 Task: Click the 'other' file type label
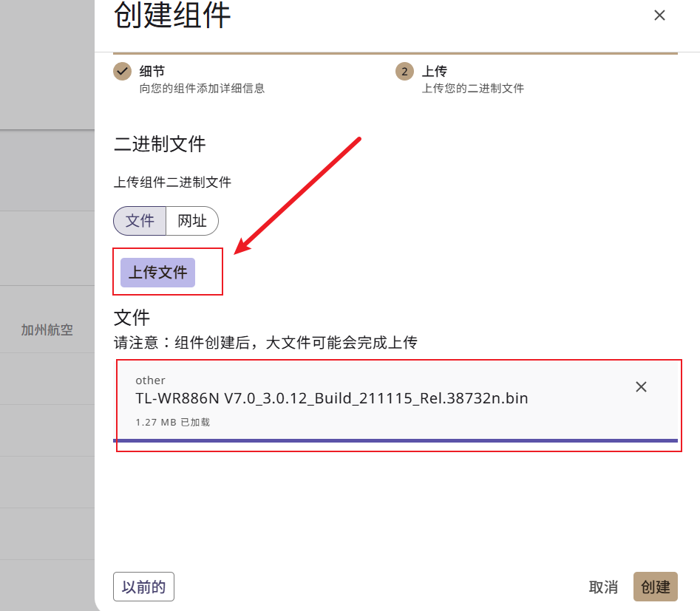151,380
